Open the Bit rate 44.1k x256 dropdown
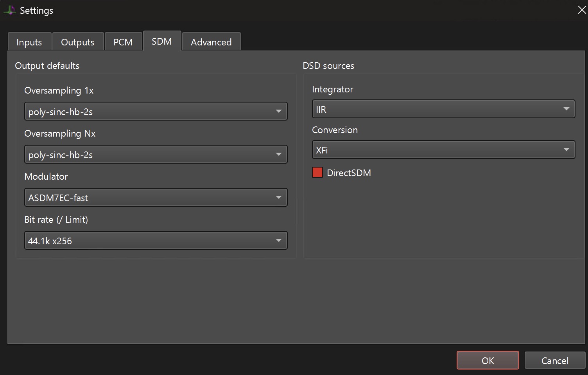 [156, 241]
